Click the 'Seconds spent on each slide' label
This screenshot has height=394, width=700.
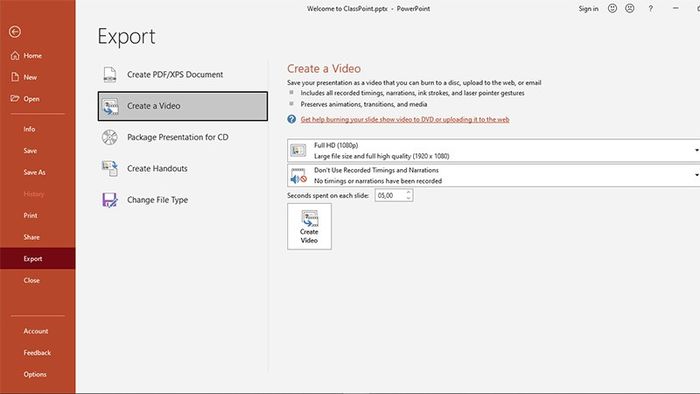(328, 195)
